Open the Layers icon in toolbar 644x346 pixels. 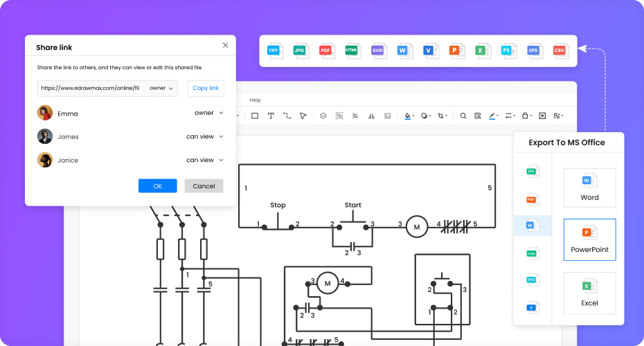click(323, 116)
